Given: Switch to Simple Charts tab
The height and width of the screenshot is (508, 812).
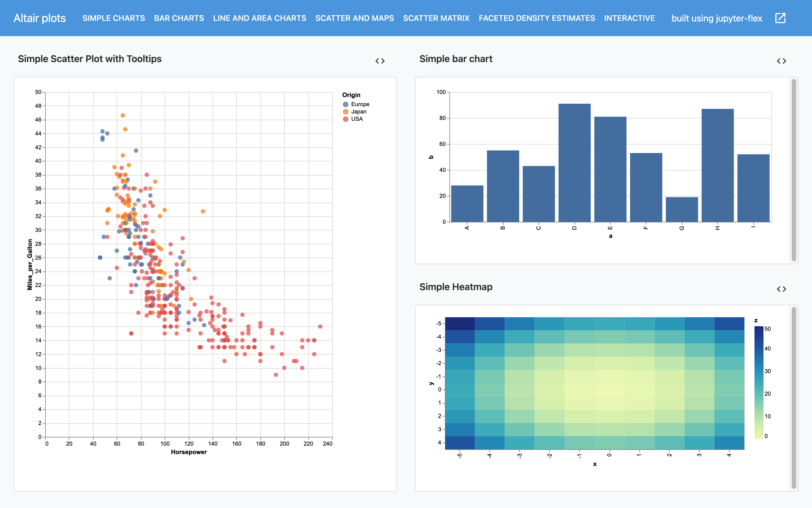Looking at the screenshot, I should (114, 18).
